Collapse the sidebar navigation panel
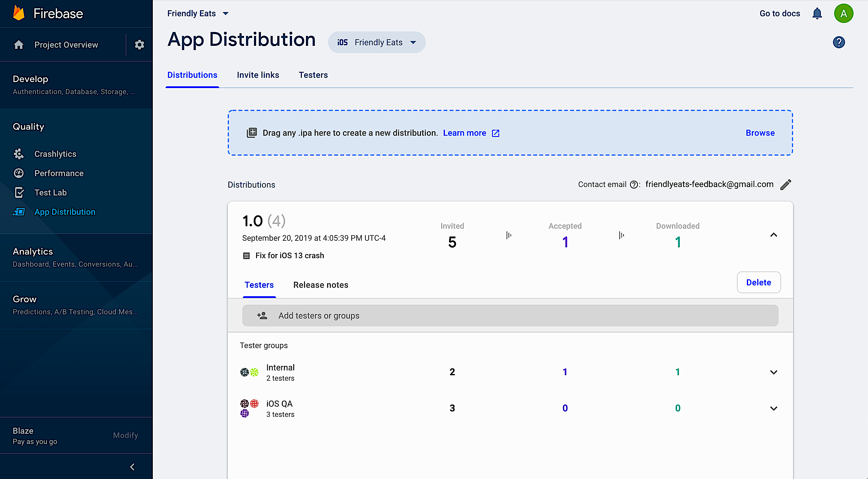 pyautogui.click(x=132, y=467)
